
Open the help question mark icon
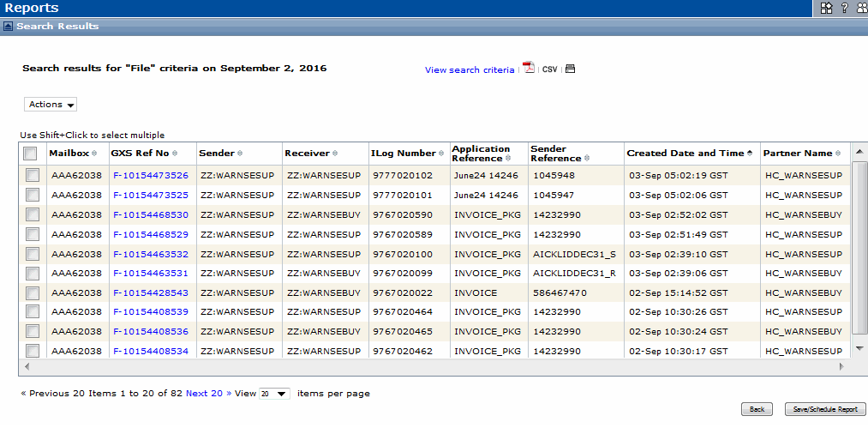(844, 8)
